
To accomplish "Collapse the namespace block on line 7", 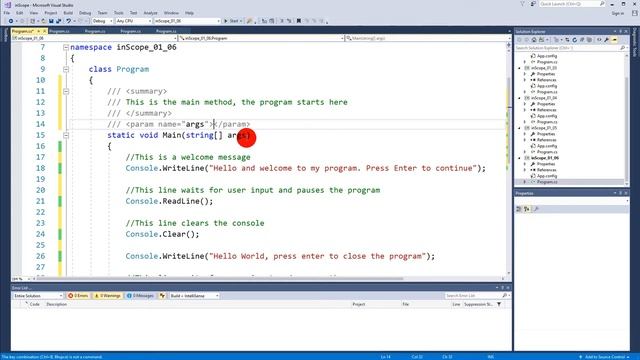I will coord(66,47).
